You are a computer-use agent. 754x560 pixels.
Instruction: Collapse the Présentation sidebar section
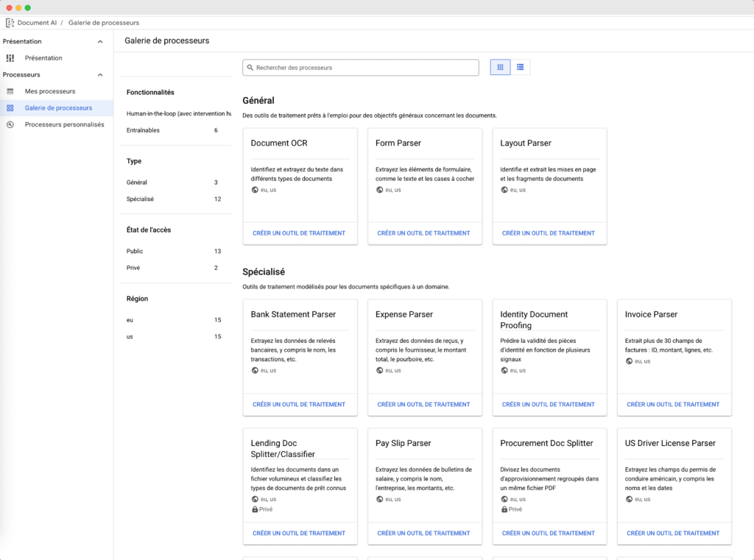point(101,42)
